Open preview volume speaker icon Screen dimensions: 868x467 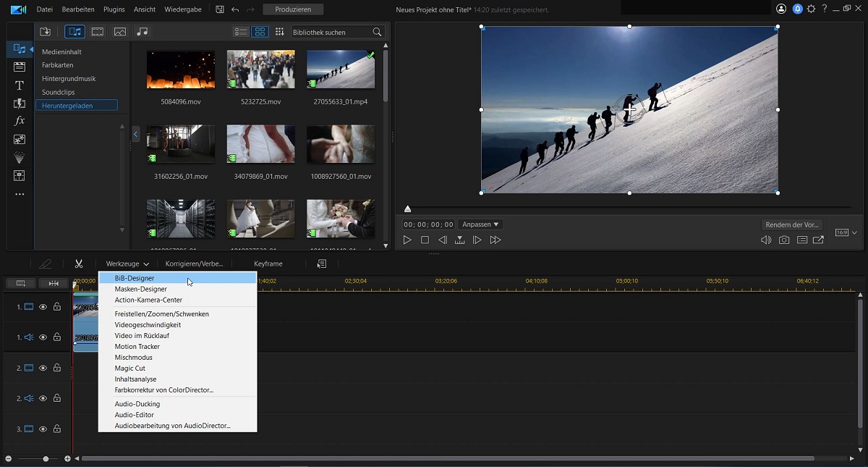click(766, 240)
